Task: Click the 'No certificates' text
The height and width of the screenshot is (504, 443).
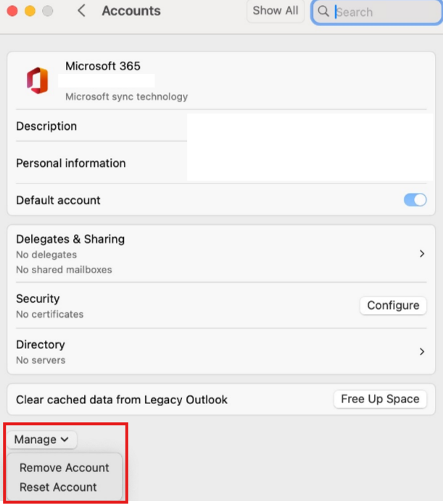Action: point(50,314)
